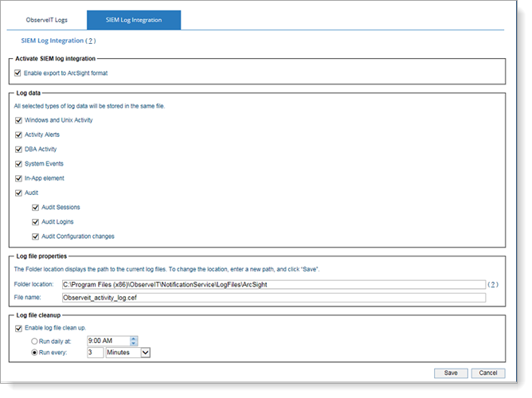This screenshot has height=398, width=532.
Task: Toggle the Audit checkbox
Action: (x=18, y=193)
